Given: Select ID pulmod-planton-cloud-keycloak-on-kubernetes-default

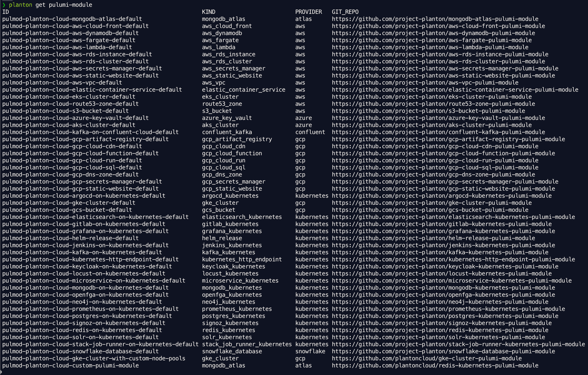Looking at the screenshot, I should pos(87,266).
